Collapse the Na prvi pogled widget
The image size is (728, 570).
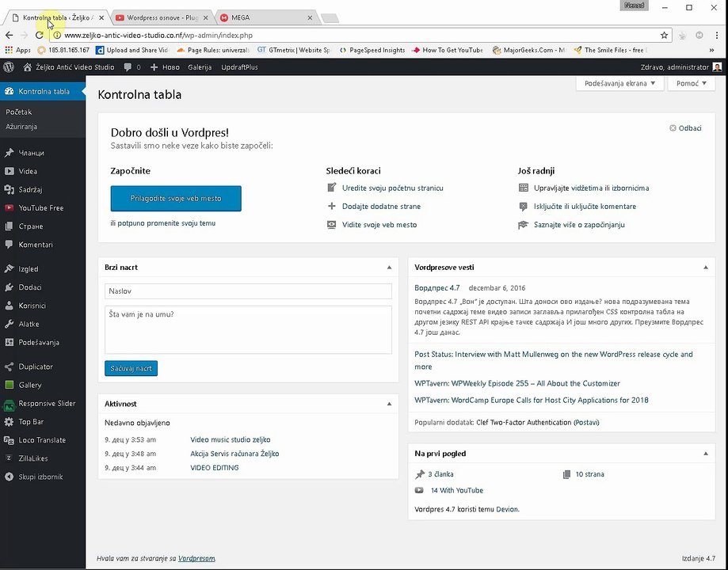[706, 454]
